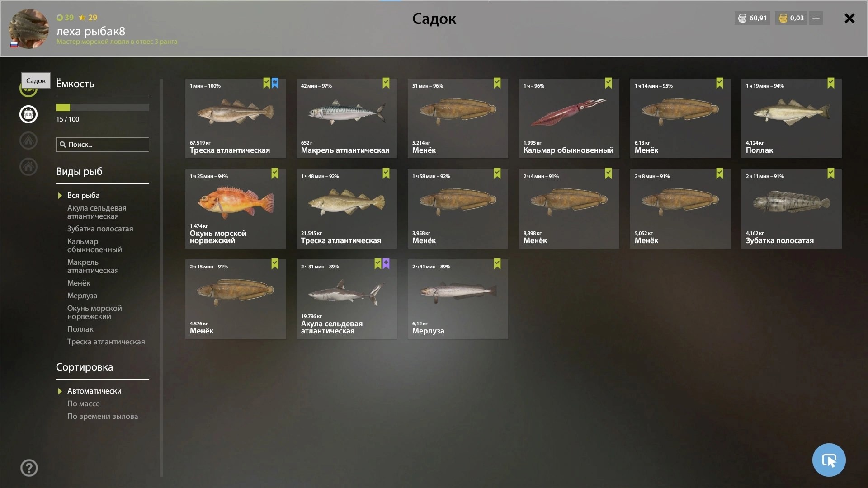Filter fish list by Менёк
868x488 pixels.
point(79,283)
